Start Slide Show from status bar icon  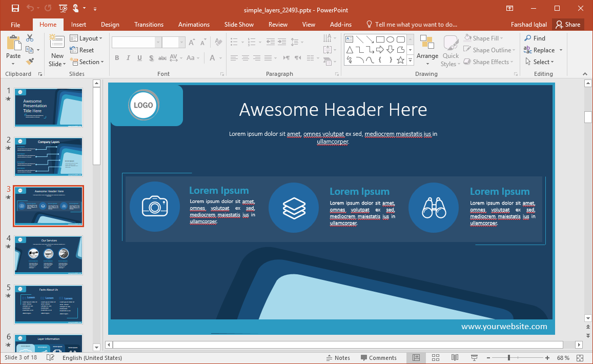tap(474, 357)
